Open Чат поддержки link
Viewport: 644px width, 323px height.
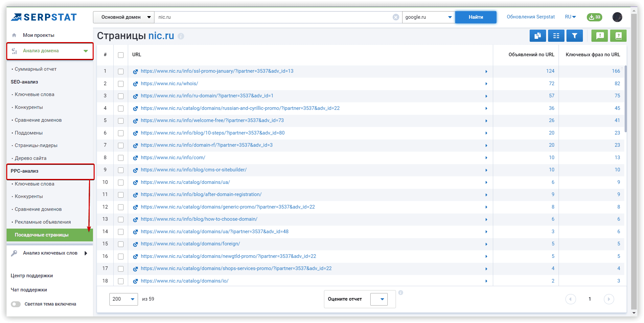click(x=29, y=290)
